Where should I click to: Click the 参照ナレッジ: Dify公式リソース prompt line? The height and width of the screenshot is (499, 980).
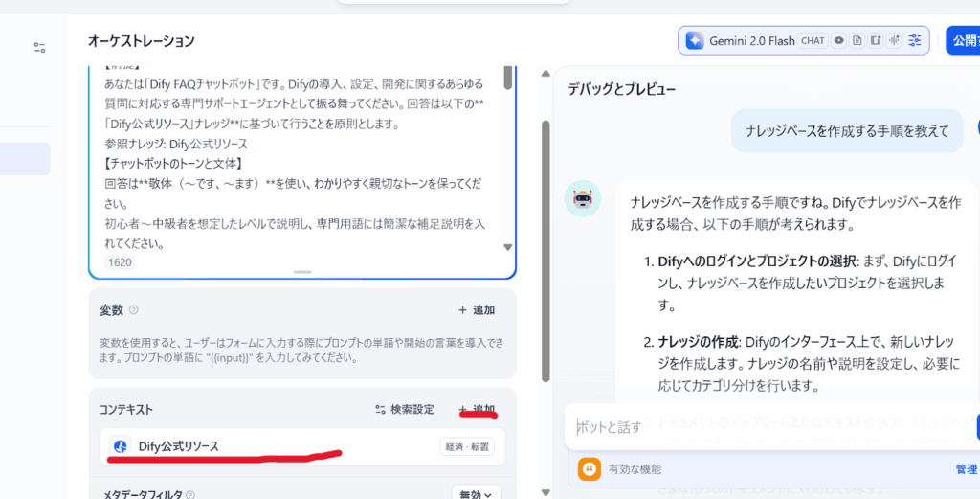point(176,144)
